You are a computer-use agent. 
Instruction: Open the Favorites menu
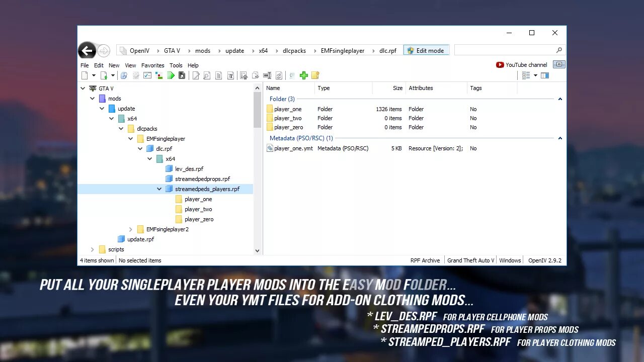point(153,65)
